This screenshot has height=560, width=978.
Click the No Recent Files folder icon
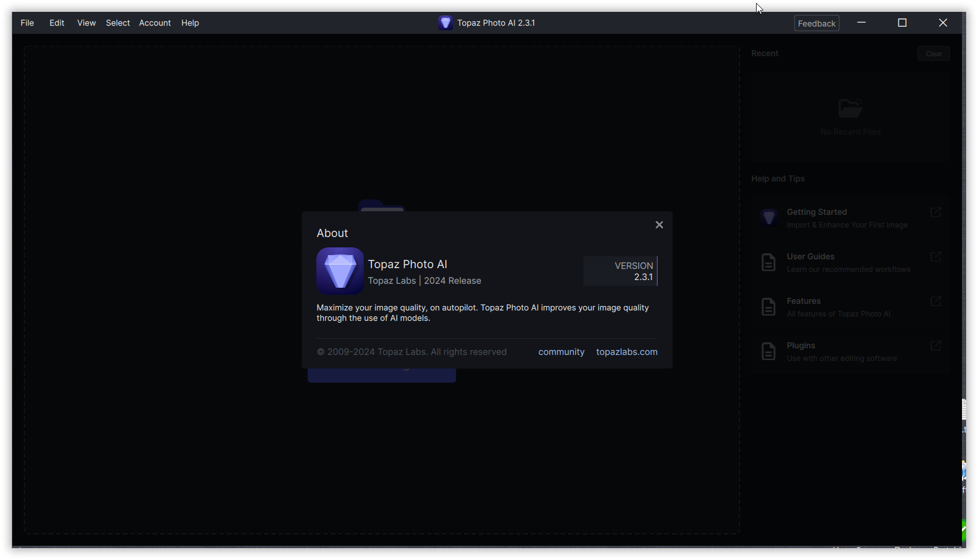(x=850, y=108)
